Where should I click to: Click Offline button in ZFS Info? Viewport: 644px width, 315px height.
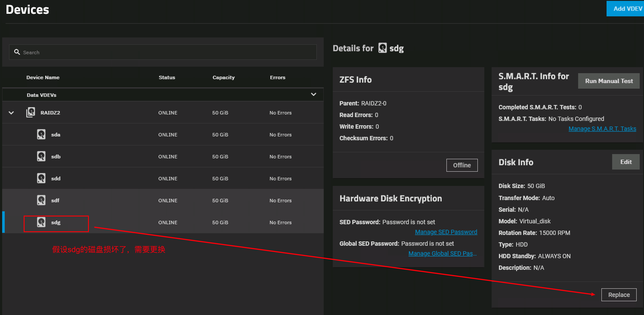point(461,165)
